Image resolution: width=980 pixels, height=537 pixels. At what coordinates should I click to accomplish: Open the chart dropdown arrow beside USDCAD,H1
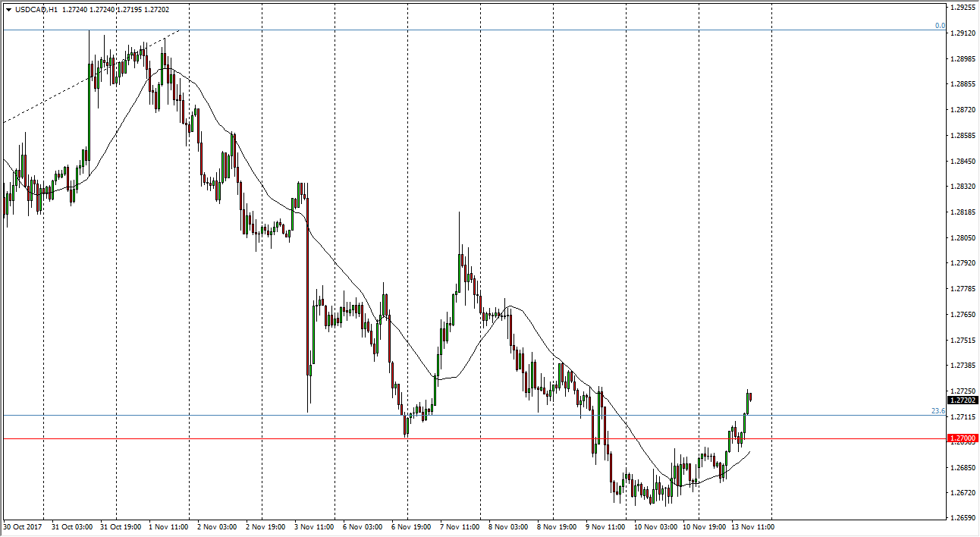(x=8, y=10)
